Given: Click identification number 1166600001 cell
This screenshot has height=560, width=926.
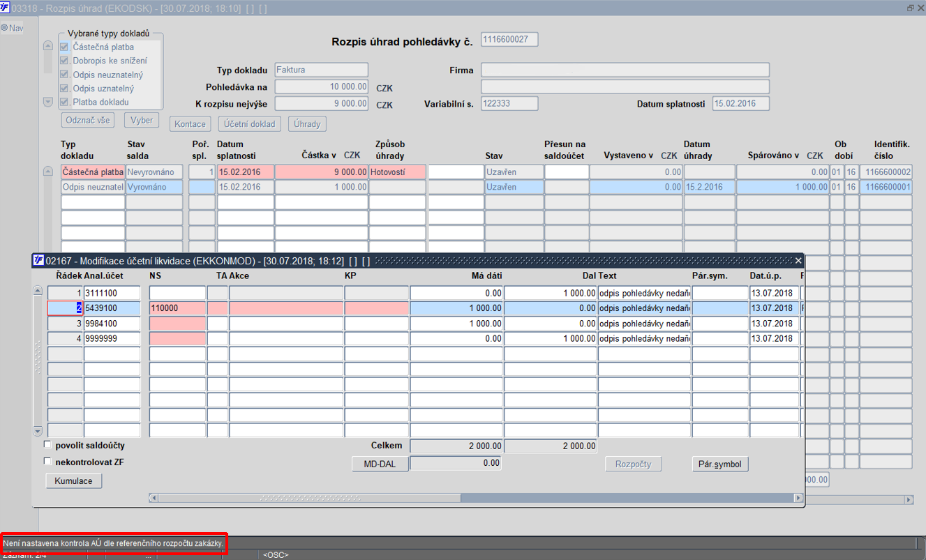Looking at the screenshot, I should coord(886,187).
